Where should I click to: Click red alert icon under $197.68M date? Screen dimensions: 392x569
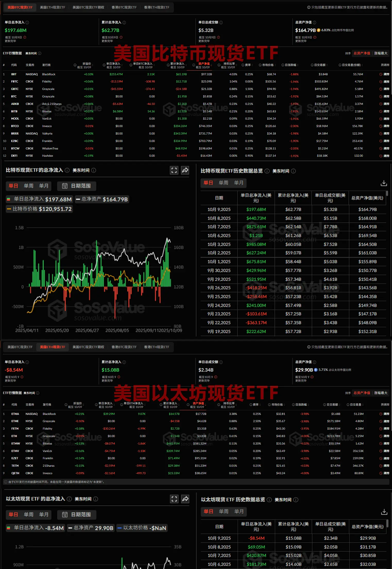25,37
